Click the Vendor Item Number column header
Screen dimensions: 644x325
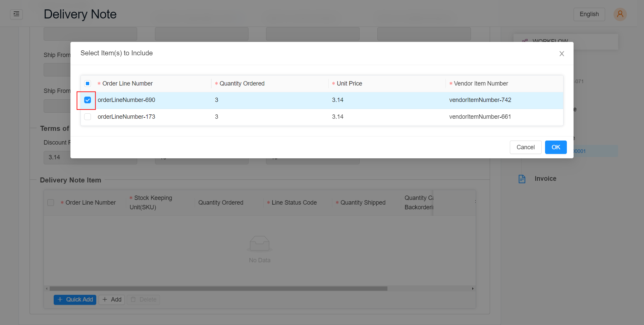[481, 84]
